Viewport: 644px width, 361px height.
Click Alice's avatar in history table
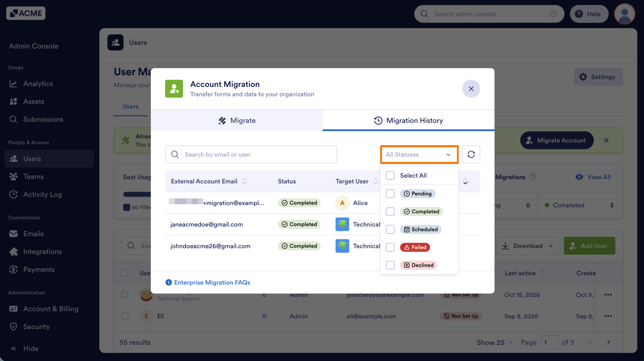coord(342,203)
